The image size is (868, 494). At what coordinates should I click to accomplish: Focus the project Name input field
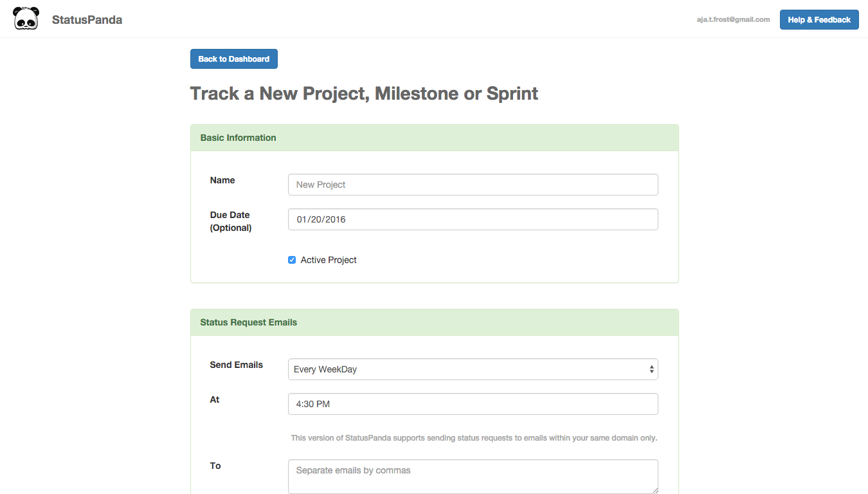(x=473, y=185)
